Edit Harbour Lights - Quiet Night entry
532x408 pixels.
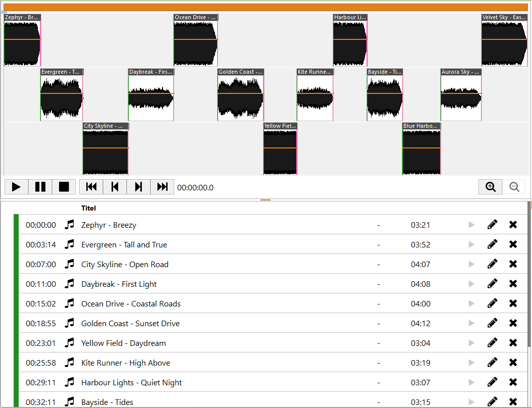tap(492, 382)
